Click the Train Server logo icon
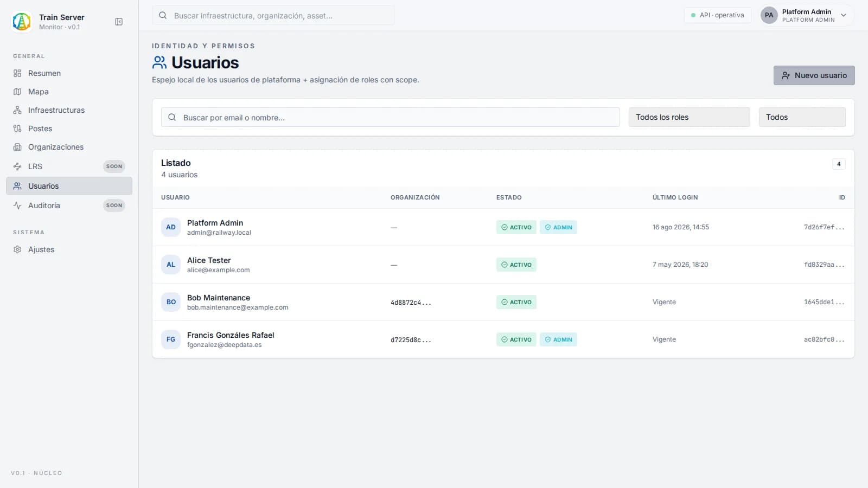Image resolution: width=868 pixels, height=488 pixels. point(22,22)
